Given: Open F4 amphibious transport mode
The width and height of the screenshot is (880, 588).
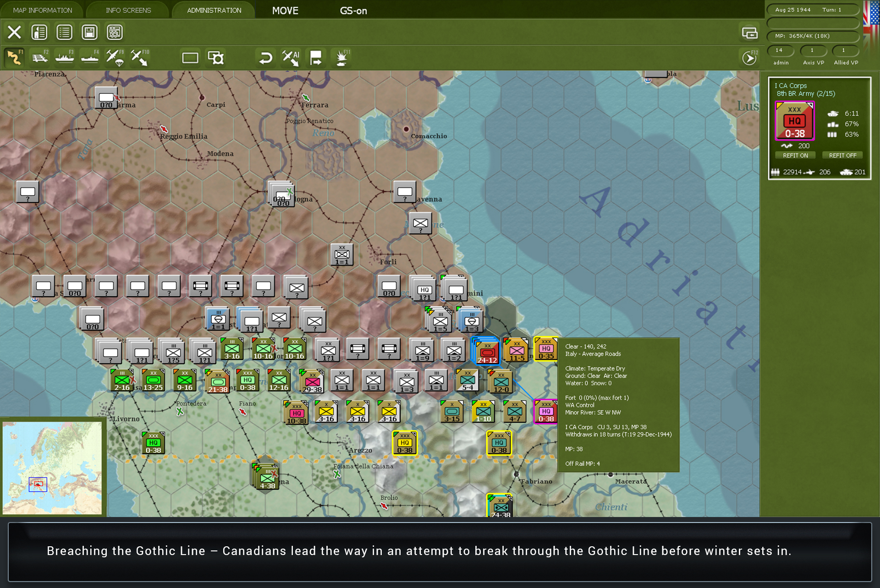Looking at the screenshot, I should [90, 58].
